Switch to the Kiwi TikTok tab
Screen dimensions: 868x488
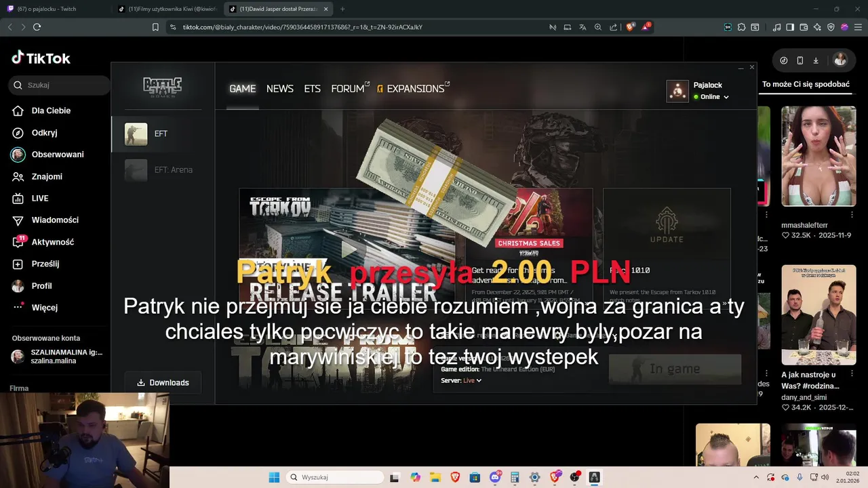coord(167,9)
